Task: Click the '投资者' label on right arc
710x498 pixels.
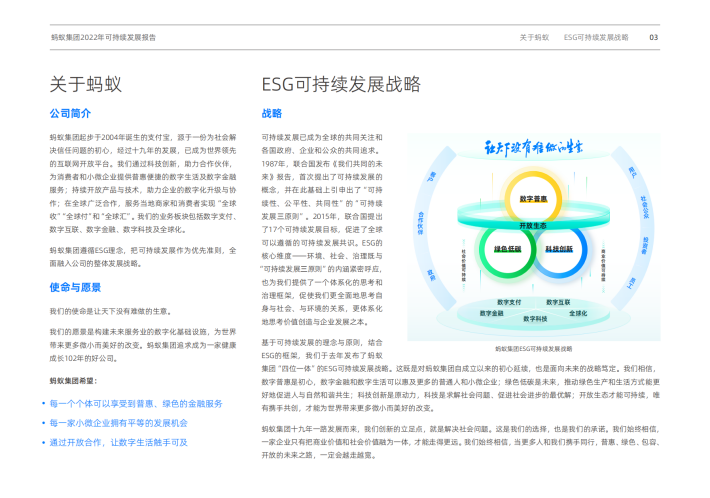Action: [645, 245]
